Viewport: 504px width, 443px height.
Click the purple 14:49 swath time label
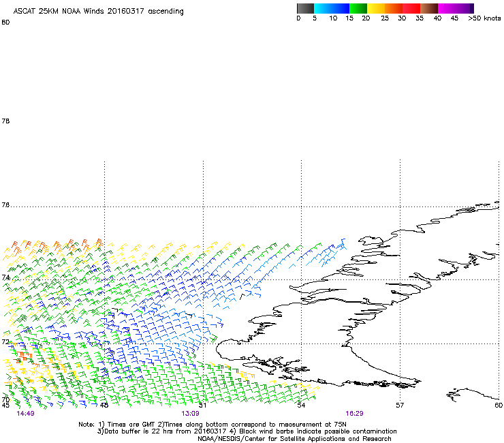(25, 414)
